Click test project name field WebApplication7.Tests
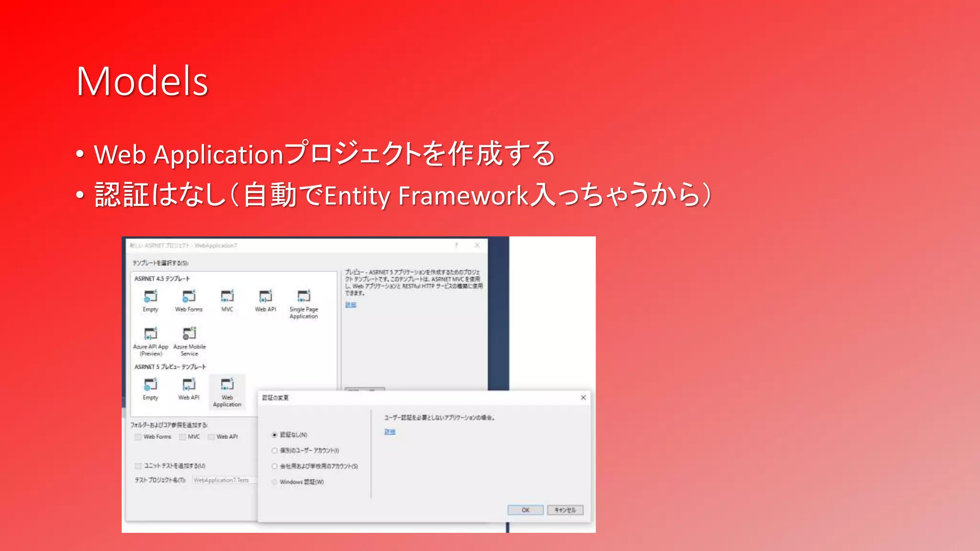Screen dimensions: 980x551 coord(225,480)
